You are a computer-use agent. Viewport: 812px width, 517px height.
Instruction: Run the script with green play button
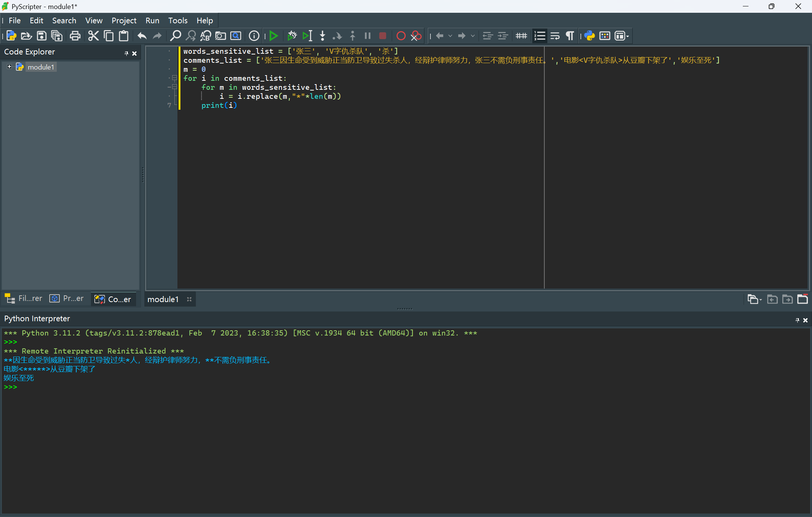(x=274, y=36)
